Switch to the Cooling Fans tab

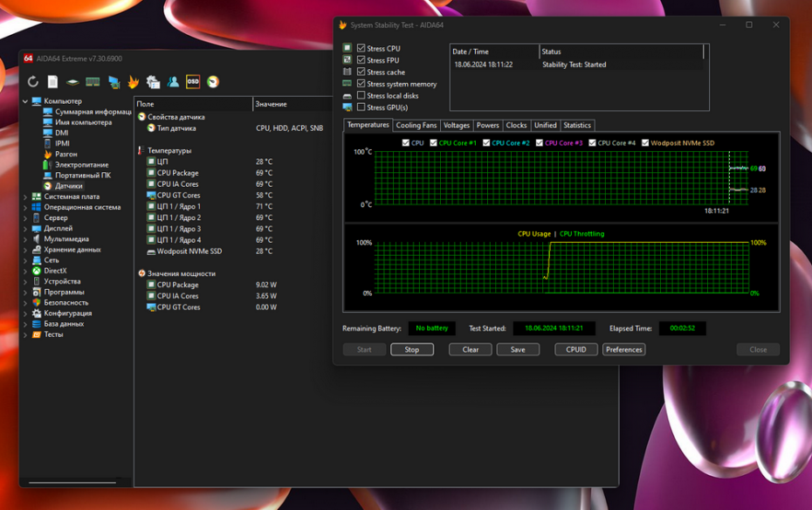click(416, 126)
